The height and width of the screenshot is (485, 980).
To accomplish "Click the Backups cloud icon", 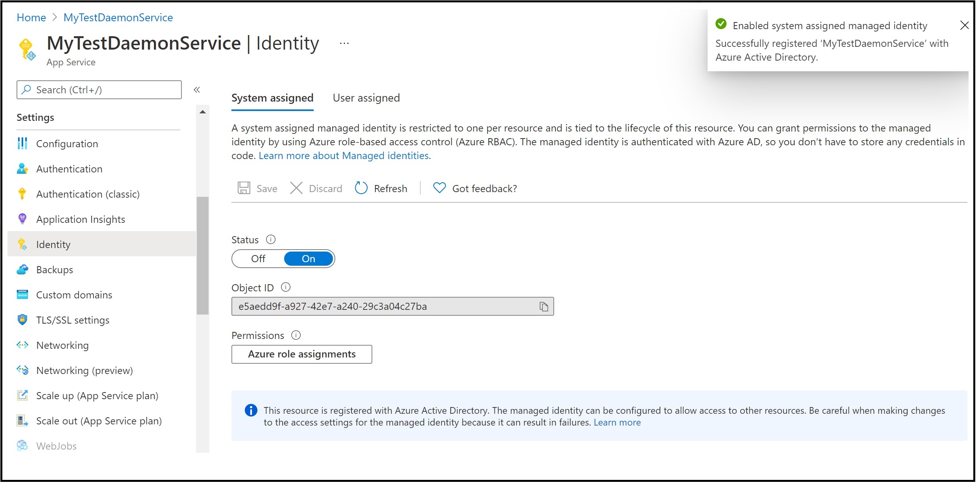I will tap(22, 270).
